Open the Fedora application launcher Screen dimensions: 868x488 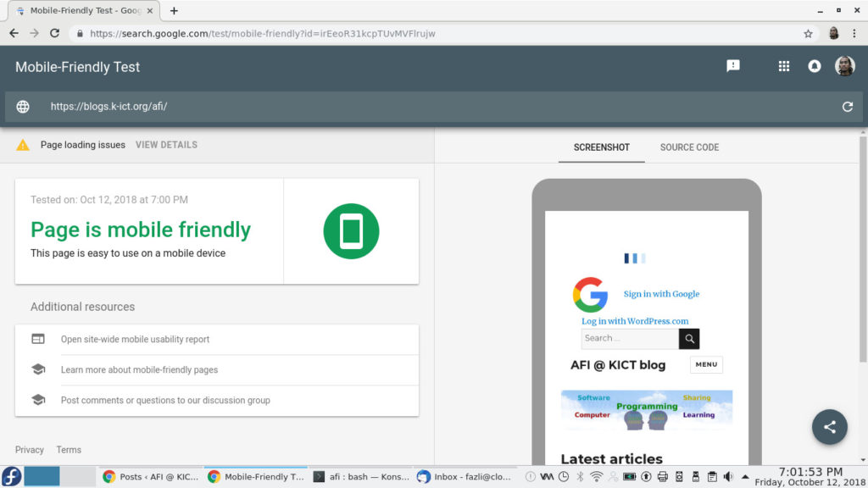pos(11,476)
